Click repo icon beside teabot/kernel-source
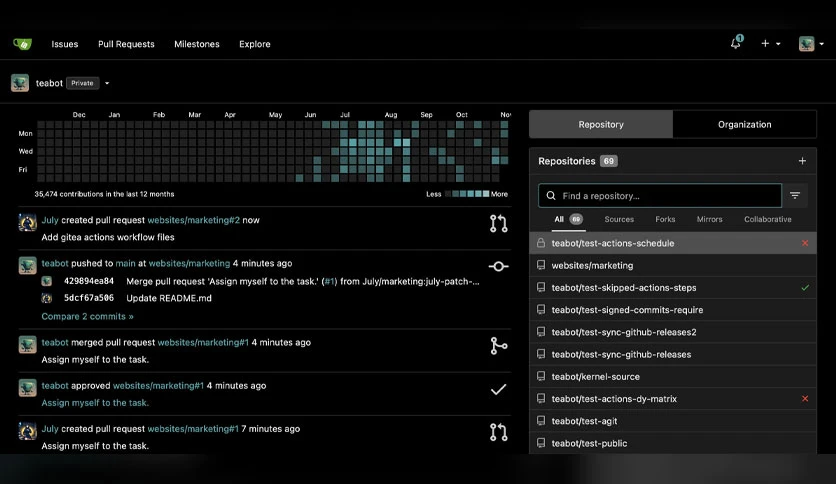 (x=541, y=376)
